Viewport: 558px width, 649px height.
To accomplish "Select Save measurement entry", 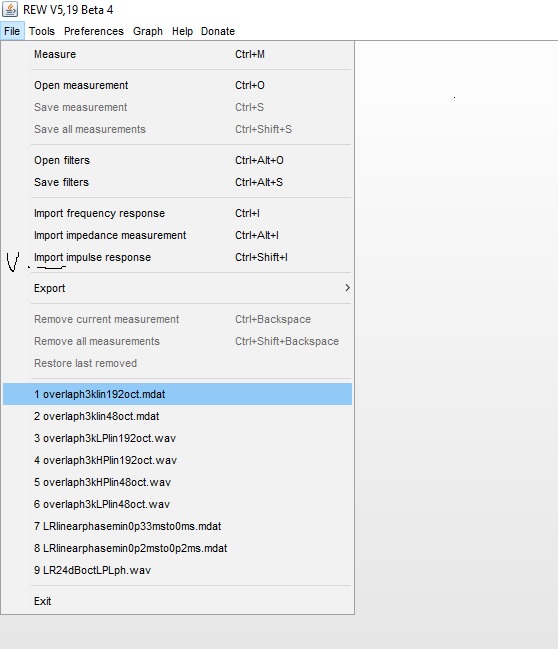I will coord(177,107).
